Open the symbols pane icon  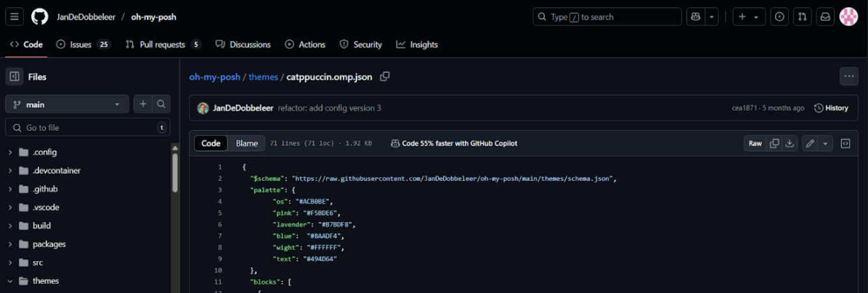click(x=845, y=143)
